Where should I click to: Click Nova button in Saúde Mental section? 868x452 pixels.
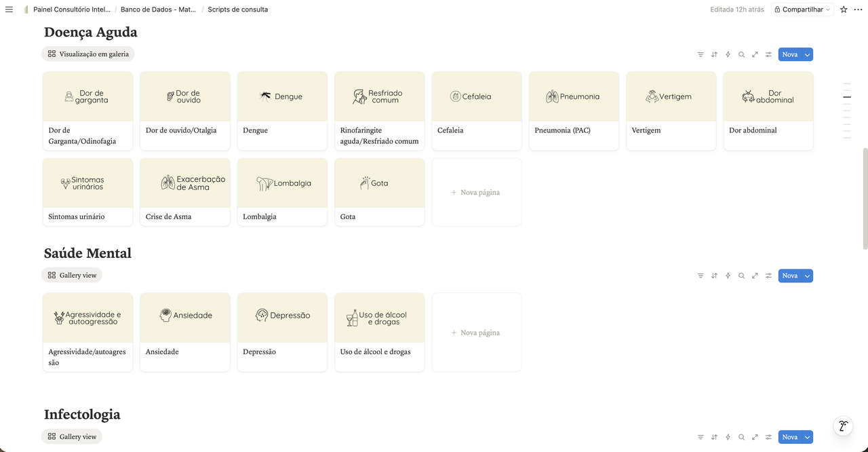789,276
